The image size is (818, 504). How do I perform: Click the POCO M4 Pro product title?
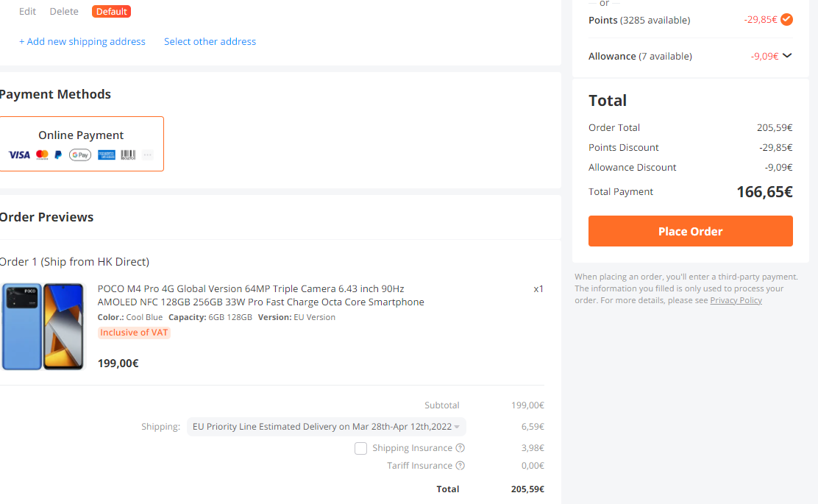[261, 295]
